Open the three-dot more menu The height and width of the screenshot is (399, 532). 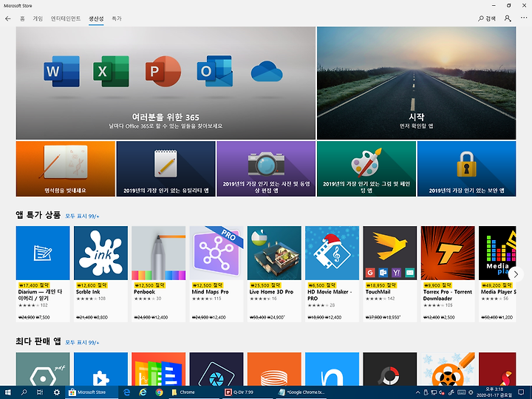pos(524,18)
